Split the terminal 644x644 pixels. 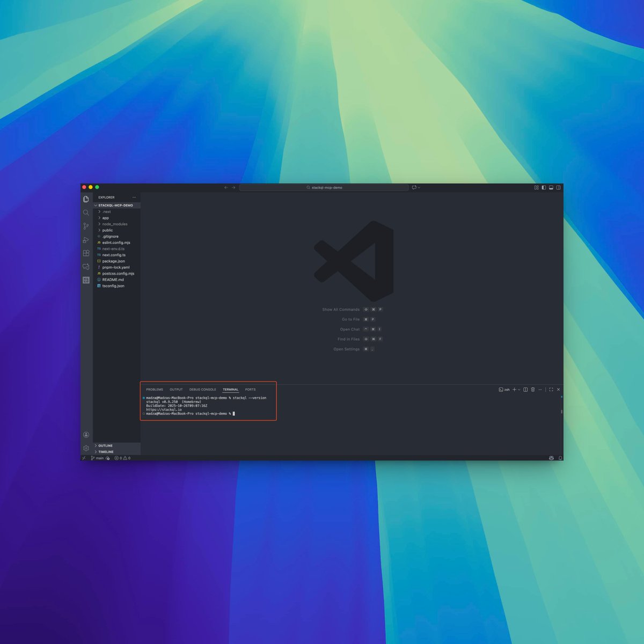point(525,390)
